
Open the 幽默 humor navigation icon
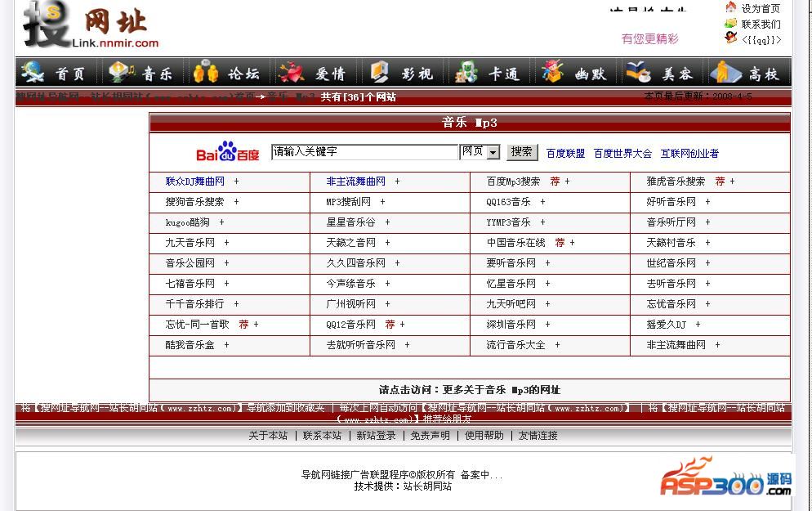coord(552,72)
